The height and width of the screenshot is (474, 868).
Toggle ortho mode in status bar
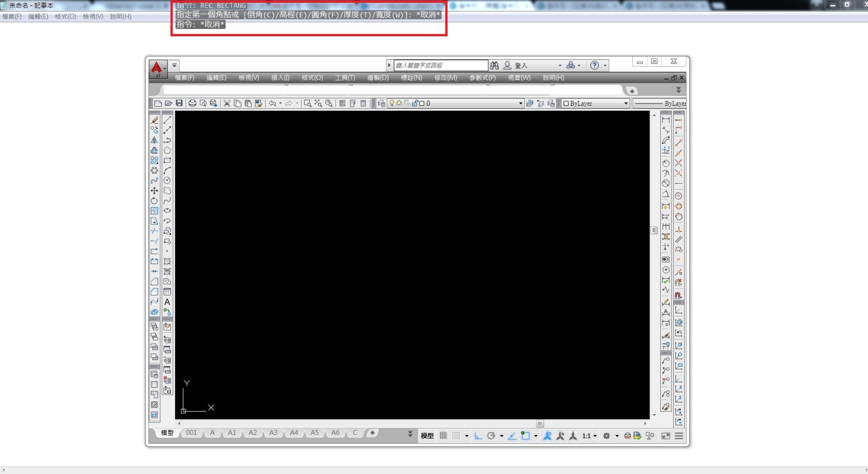478,435
